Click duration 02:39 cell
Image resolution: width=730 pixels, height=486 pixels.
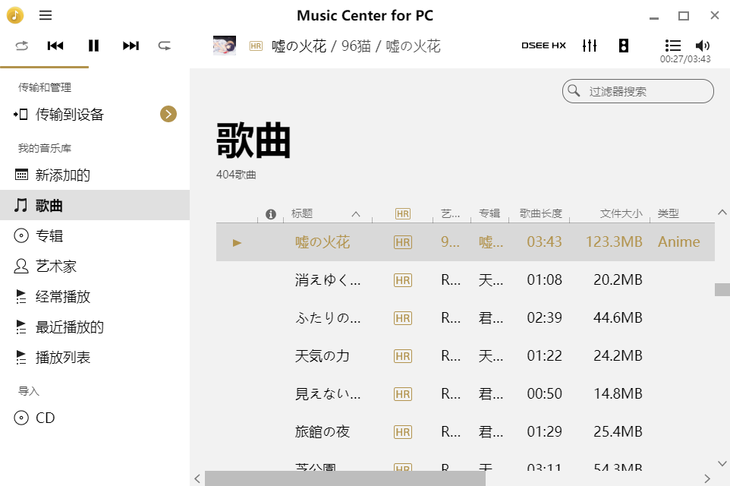pyautogui.click(x=544, y=318)
